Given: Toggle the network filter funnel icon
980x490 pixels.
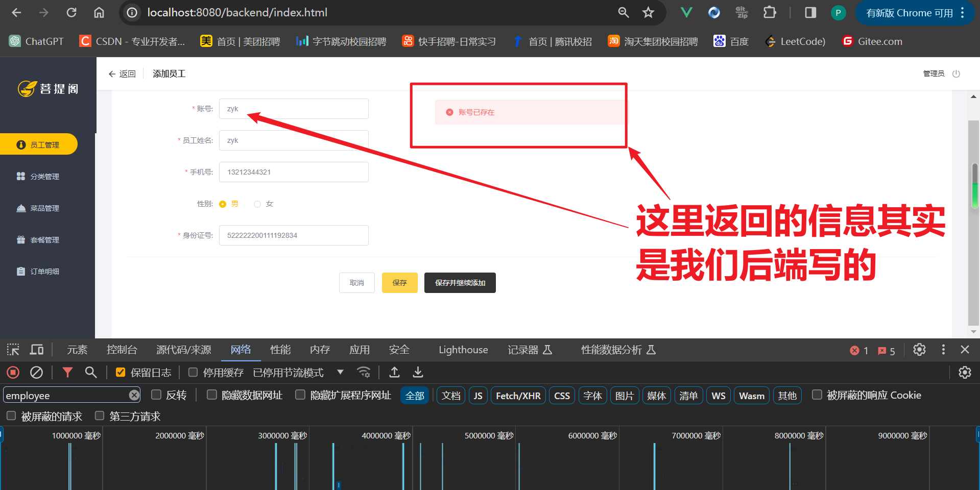Looking at the screenshot, I should [x=67, y=373].
